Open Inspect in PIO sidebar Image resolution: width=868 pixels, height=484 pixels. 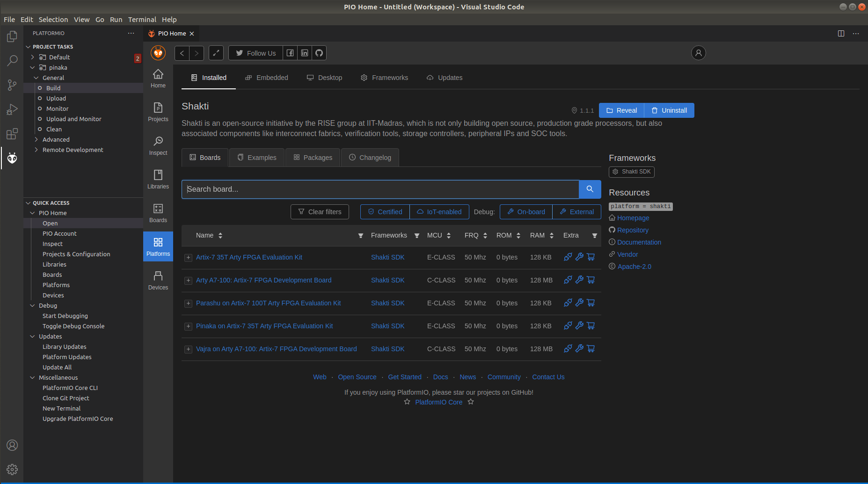coord(158,146)
